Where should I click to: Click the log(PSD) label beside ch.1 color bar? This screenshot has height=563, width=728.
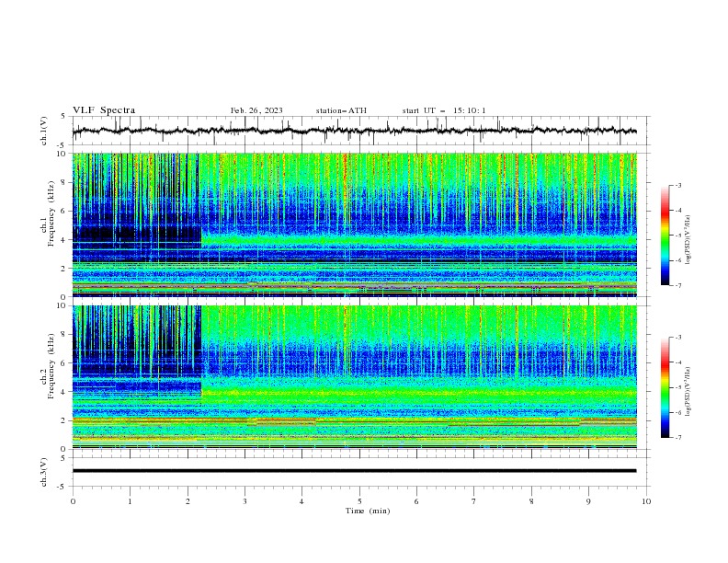coord(688,240)
